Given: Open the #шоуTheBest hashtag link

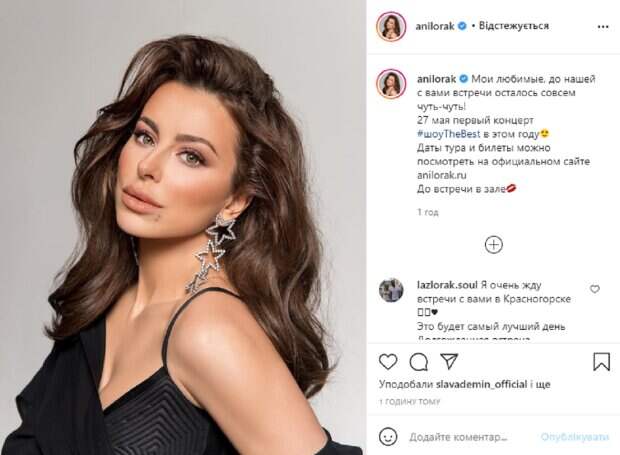Looking at the screenshot, I should point(448,134).
